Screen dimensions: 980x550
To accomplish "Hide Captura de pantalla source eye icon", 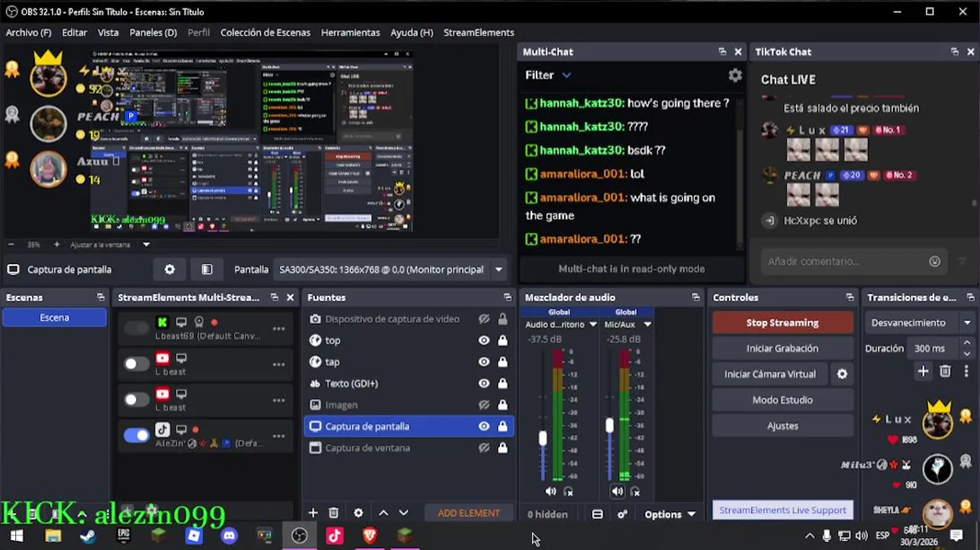I will coord(484,426).
